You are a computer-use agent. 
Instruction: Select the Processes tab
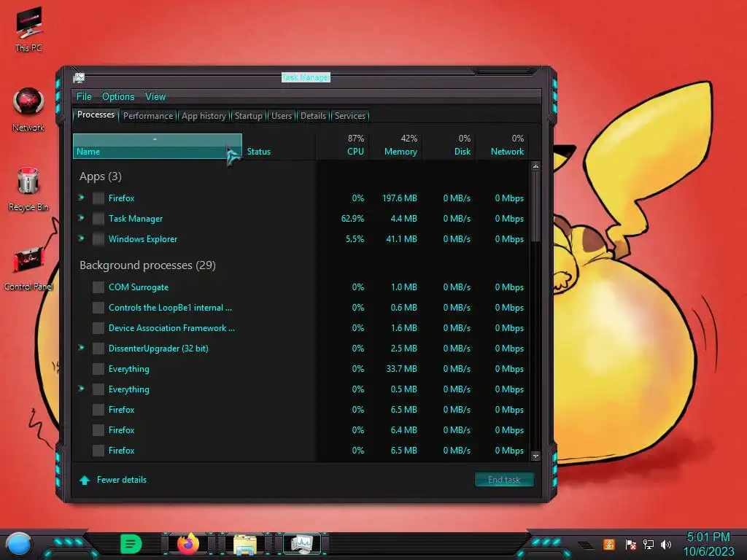(x=96, y=114)
